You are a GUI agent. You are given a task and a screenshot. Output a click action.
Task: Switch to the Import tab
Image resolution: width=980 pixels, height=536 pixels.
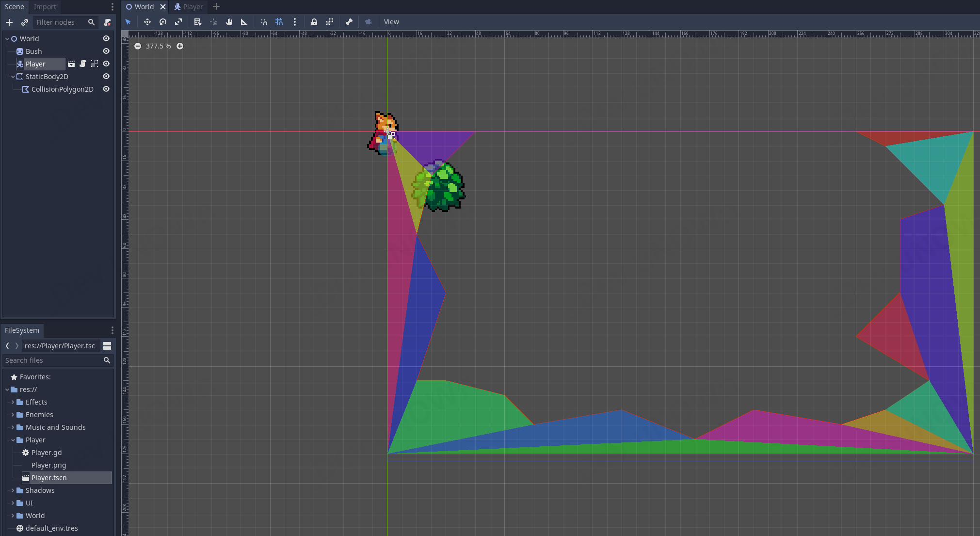[45, 7]
